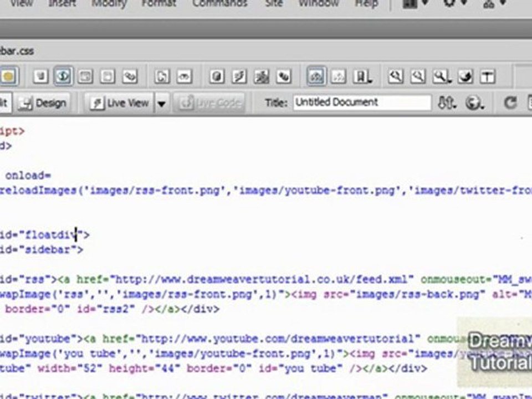Open the Preview in Browser globe menu
532x399 pixels.
474,103
